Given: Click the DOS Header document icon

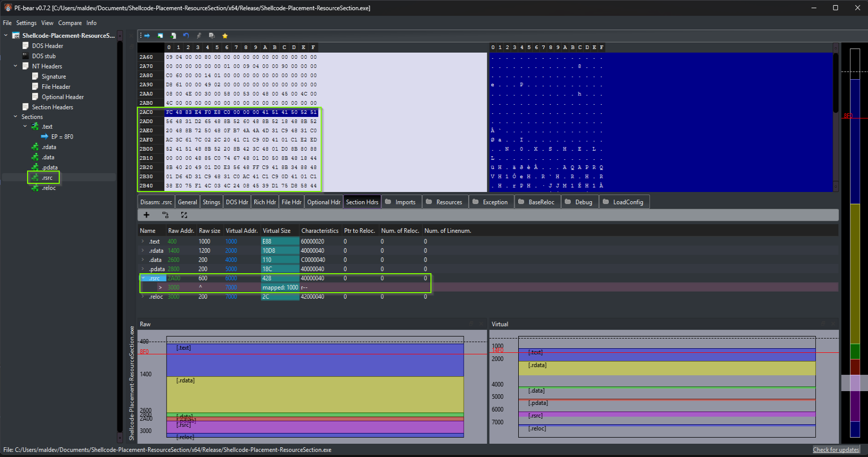Looking at the screenshot, I should 26,45.
